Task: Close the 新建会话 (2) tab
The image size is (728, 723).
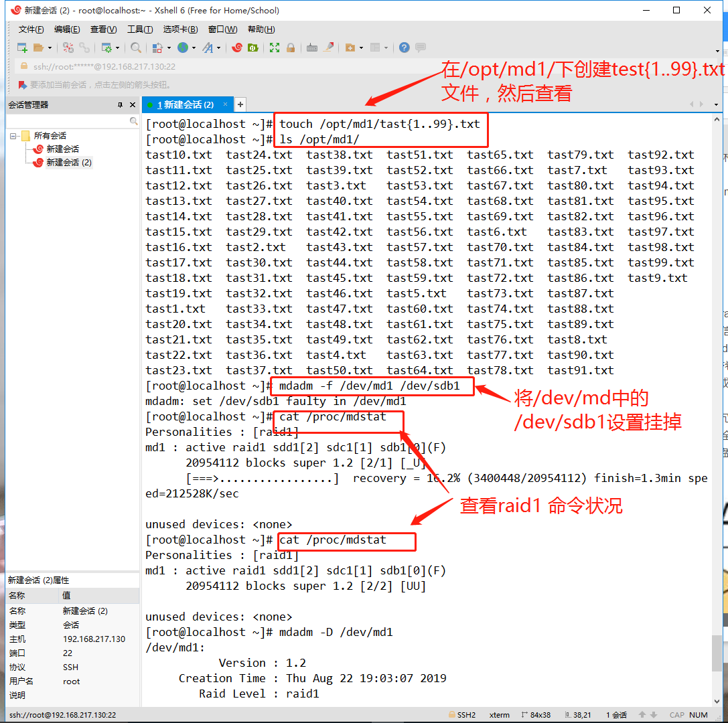Action: coord(225,104)
